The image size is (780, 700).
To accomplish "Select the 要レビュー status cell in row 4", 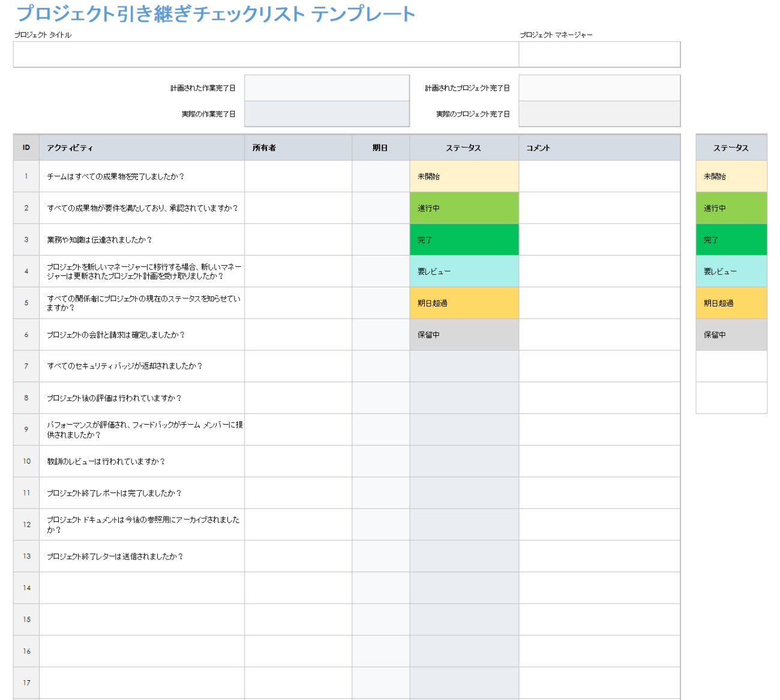I will point(464,271).
